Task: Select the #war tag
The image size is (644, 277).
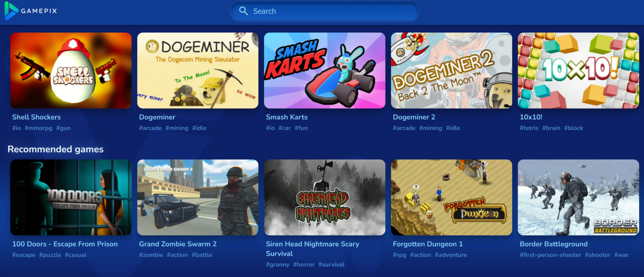Action: (621, 255)
